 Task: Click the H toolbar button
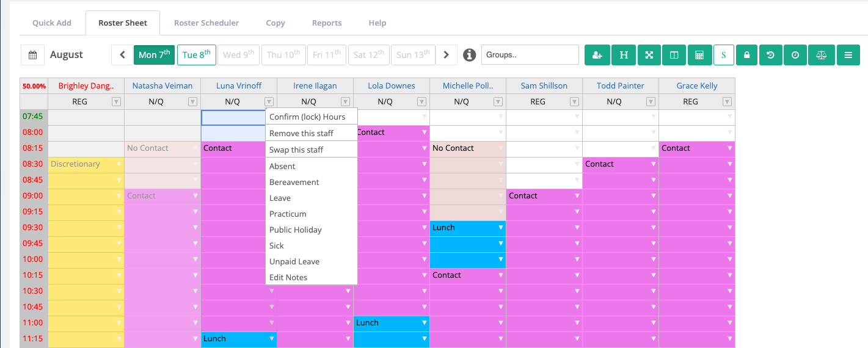click(x=624, y=55)
